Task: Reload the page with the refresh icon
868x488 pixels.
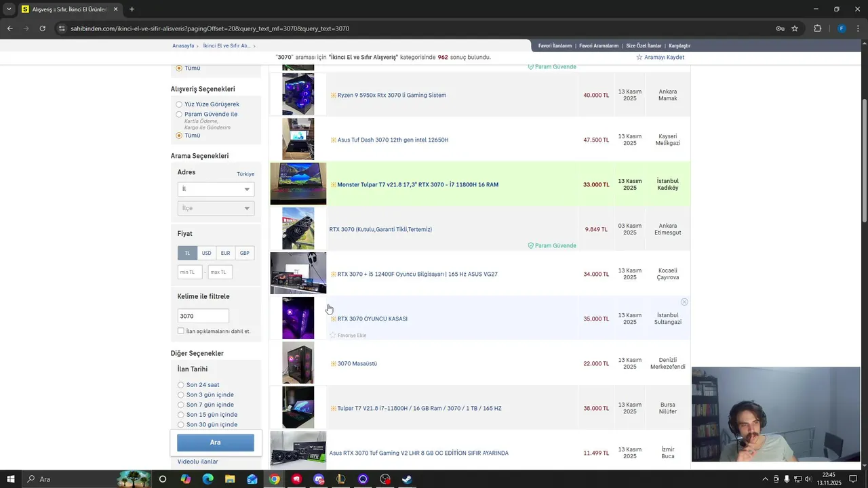Action: point(42,28)
